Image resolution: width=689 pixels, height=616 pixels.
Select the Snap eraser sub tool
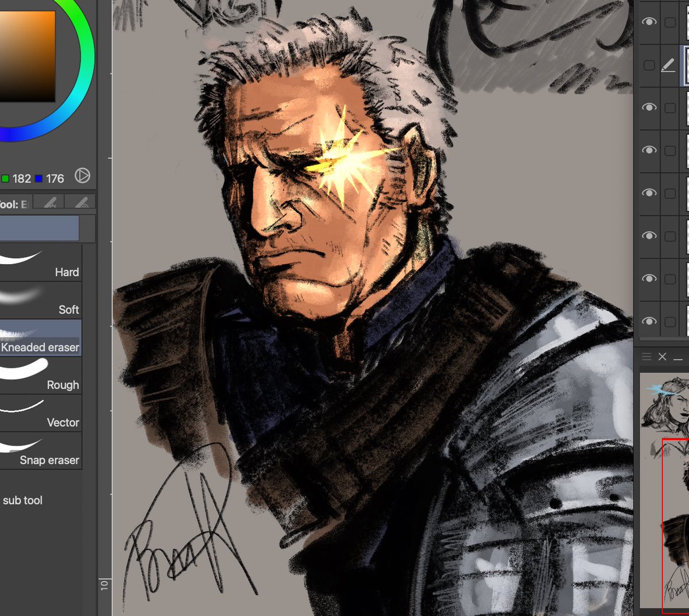click(x=40, y=451)
